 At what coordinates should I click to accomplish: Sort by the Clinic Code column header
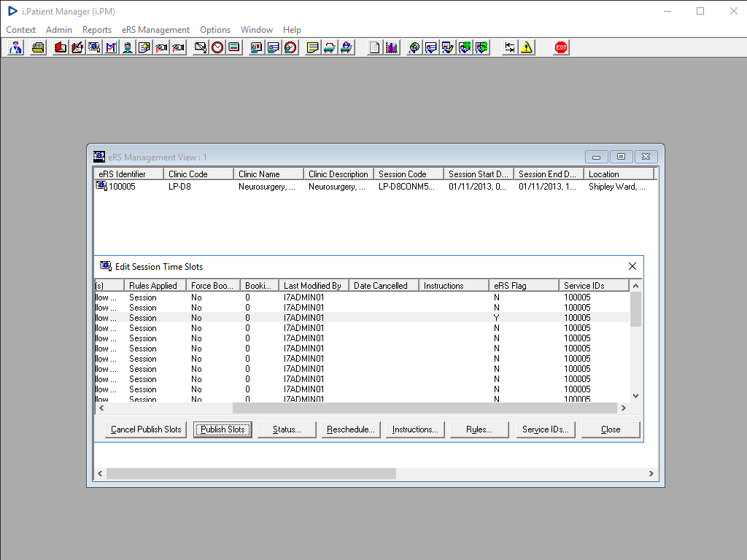(198, 174)
